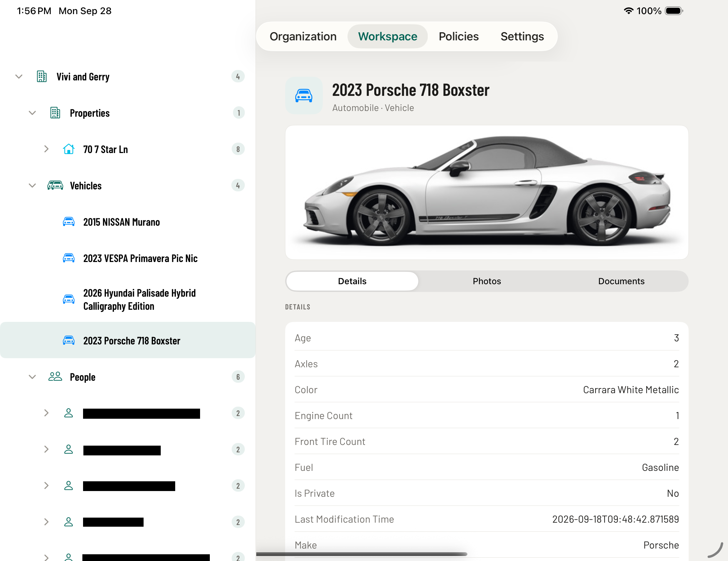This screenshot has width=728, height=561.
Task: Click the car icon beside 2015 NISSAN Murano
Action: tap(69, 222)
